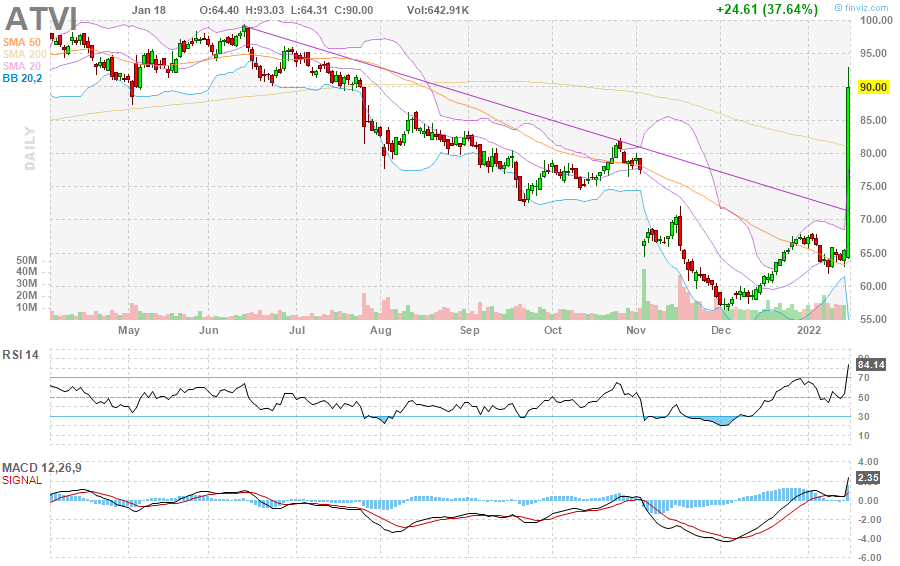Click the 65.00 price axis label
The height and width of the screenshot is (566, 900).
(873, 253)
